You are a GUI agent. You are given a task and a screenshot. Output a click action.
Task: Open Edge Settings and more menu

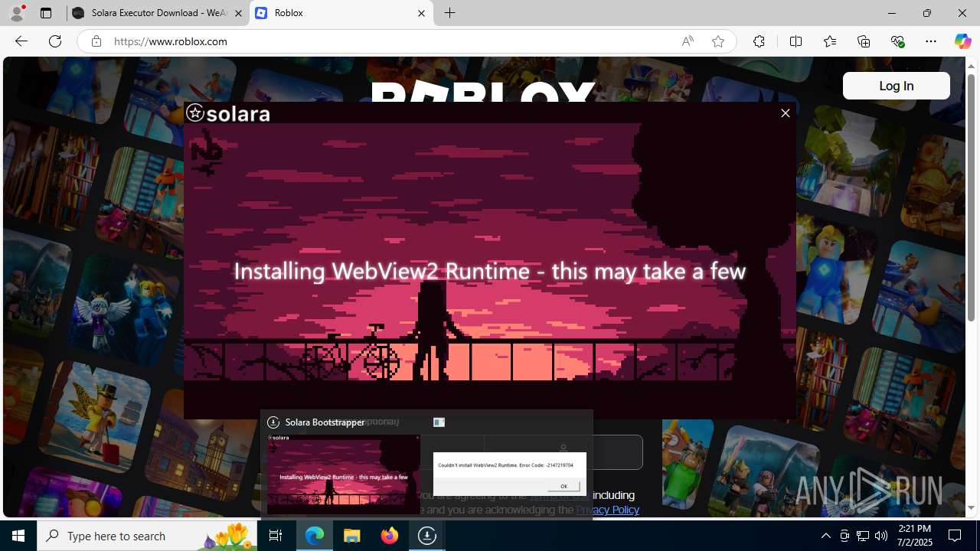[x=931, y=41]
